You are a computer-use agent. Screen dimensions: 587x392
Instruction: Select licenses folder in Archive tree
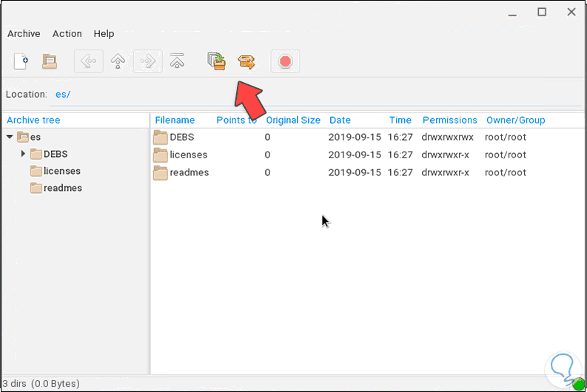(x=56, y=171)
